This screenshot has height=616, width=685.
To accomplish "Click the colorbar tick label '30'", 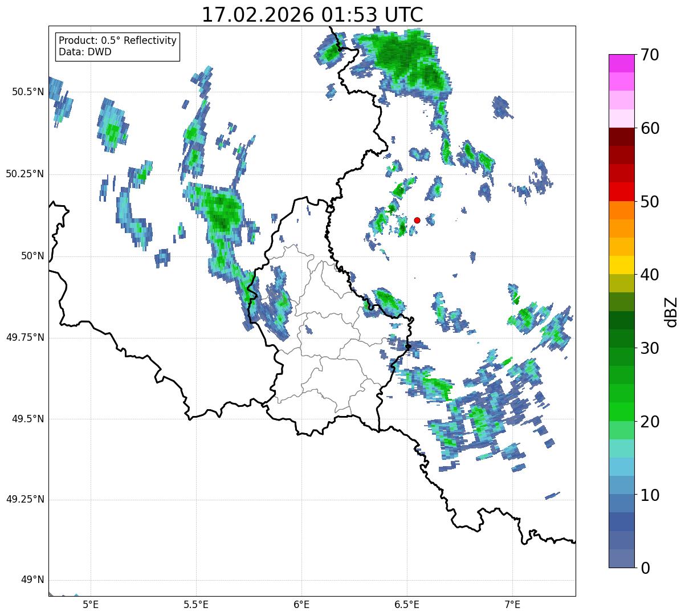I will (x=649, y=348).
